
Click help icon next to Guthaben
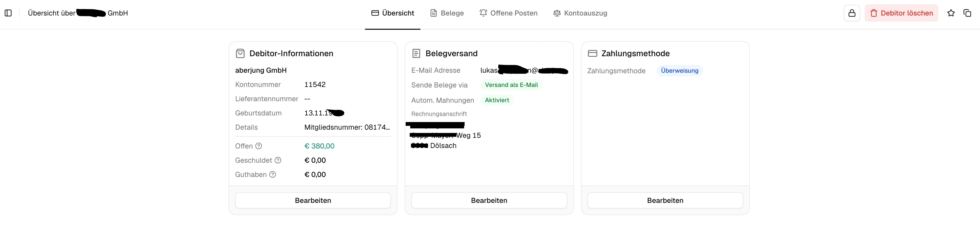tap(273, 174)
